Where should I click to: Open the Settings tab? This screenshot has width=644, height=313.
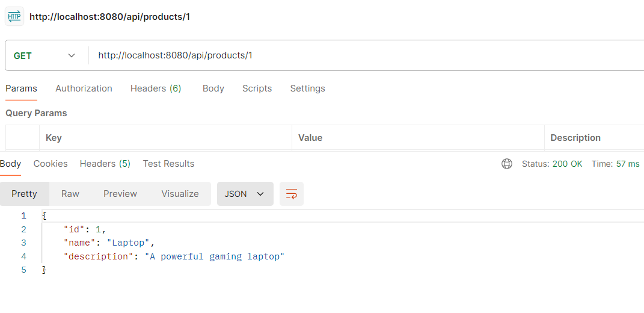[307, 88]
